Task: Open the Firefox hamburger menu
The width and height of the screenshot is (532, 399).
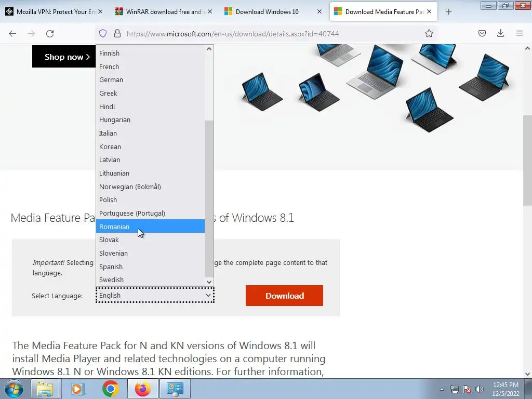Action: tap(520, 33)
